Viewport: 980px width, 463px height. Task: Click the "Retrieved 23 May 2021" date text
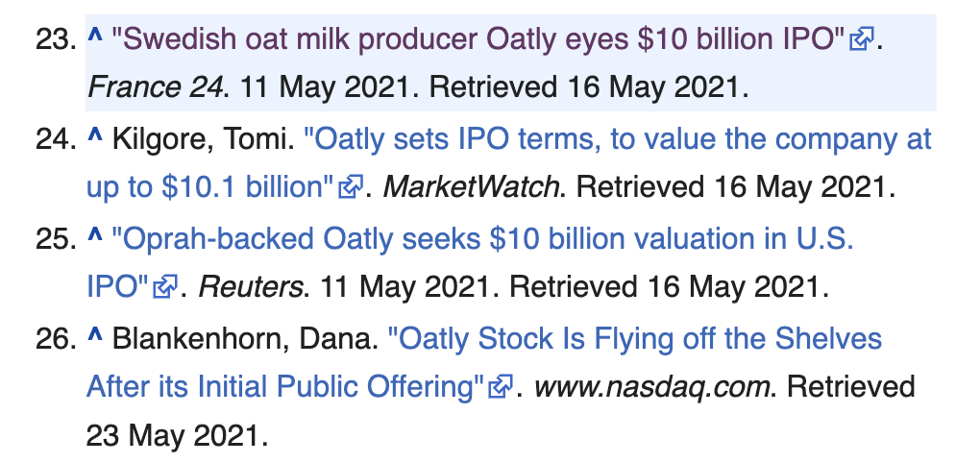[501, 411]
